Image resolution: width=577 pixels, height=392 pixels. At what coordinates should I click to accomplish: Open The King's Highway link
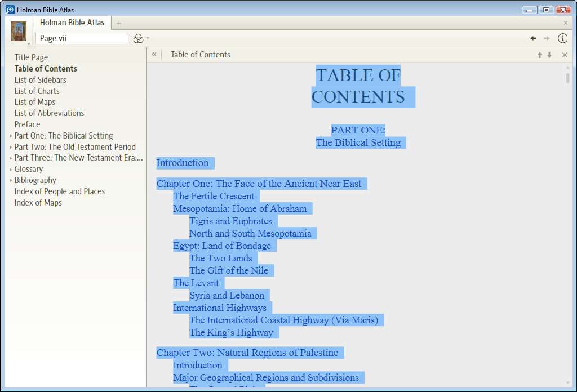[232, 332]
